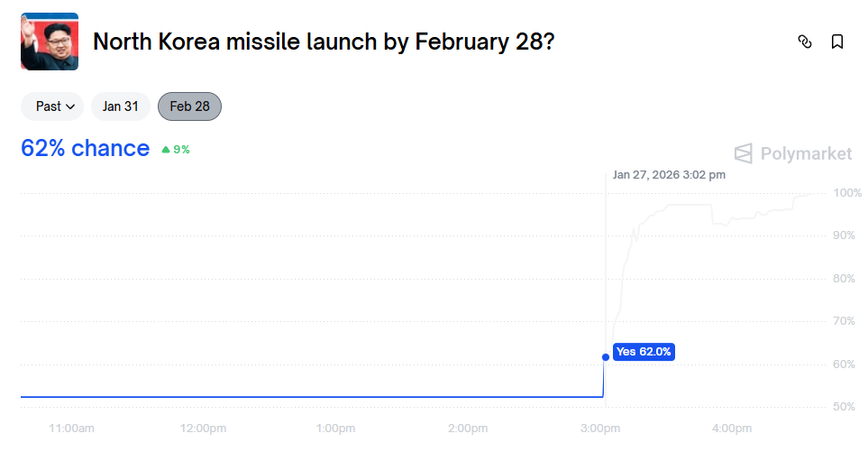Select the Feb 28 tab
This screenshot has height=452, width=868.
(x=189, y=106)
